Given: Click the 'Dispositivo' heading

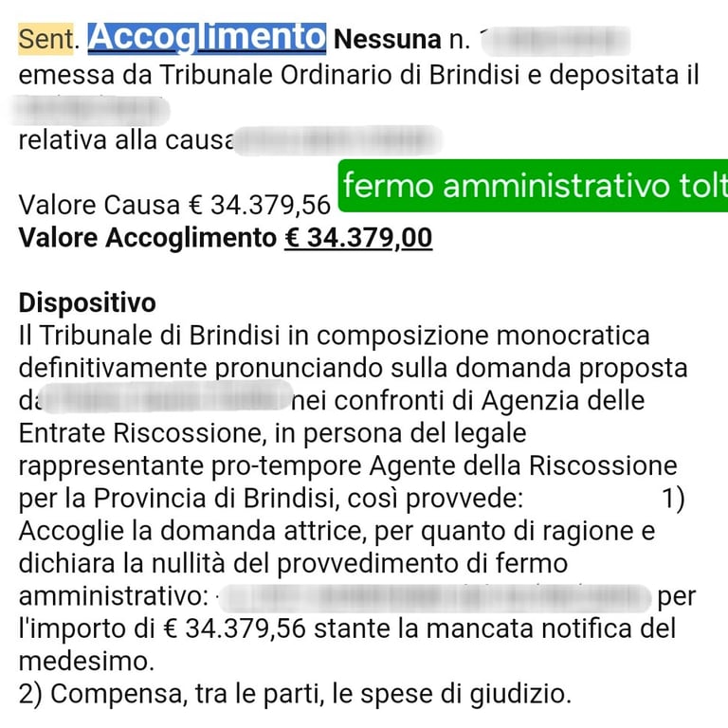Looking at the screenshot, I should (87, 303).
